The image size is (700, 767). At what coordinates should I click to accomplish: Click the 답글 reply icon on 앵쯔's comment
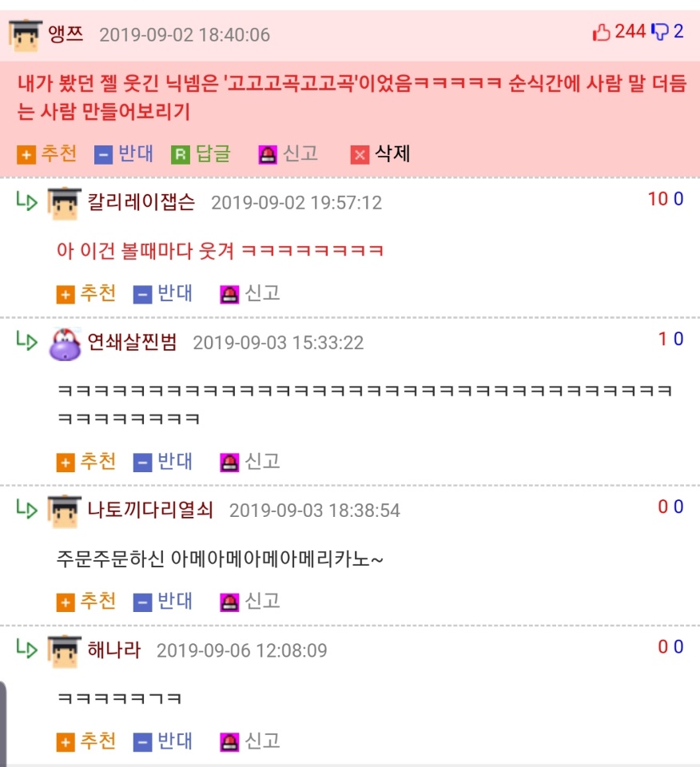180,155
